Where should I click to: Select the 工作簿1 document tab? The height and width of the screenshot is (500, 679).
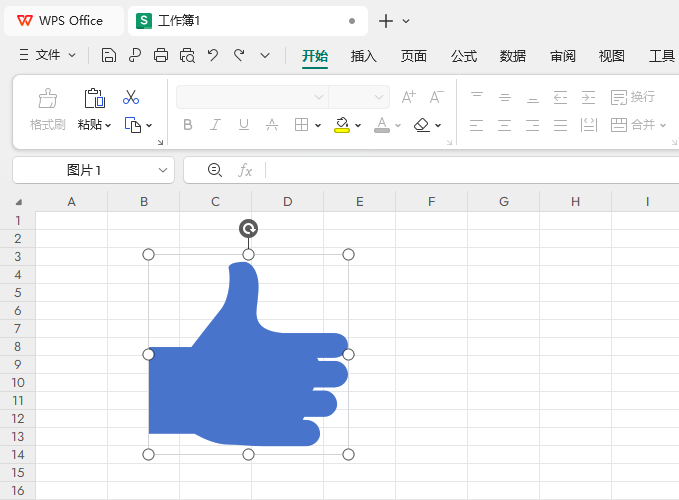[248, 21]
